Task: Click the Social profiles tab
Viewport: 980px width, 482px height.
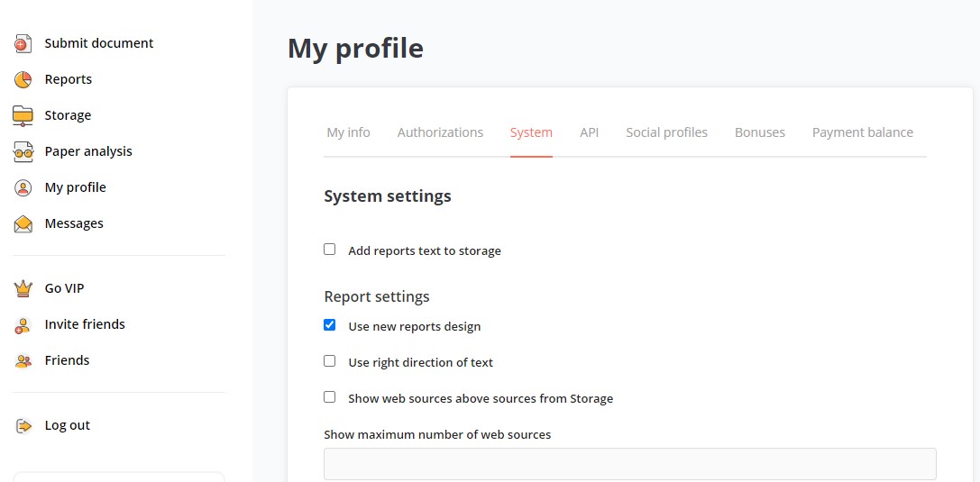Action: click(x=666, y=132)
